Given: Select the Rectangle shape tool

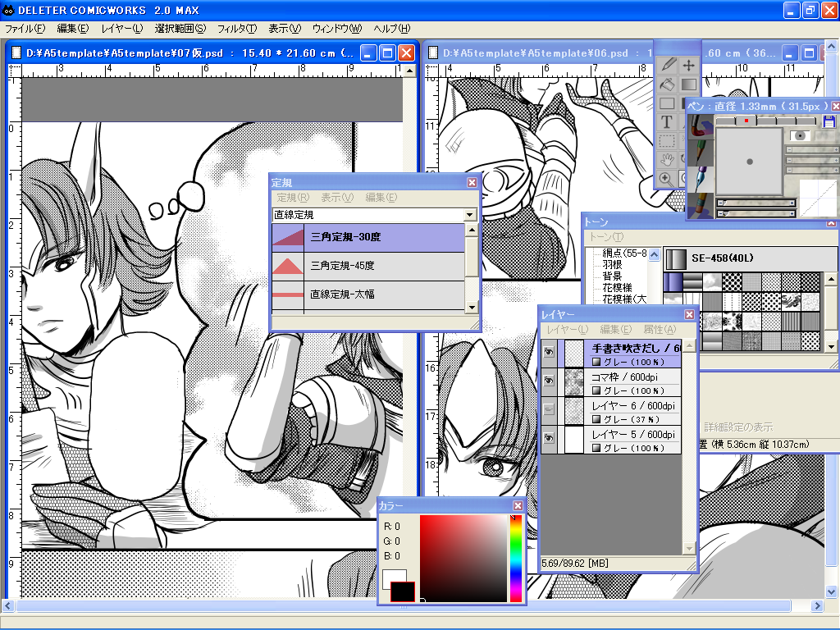Looking at the screenshot, I should 668,103.
